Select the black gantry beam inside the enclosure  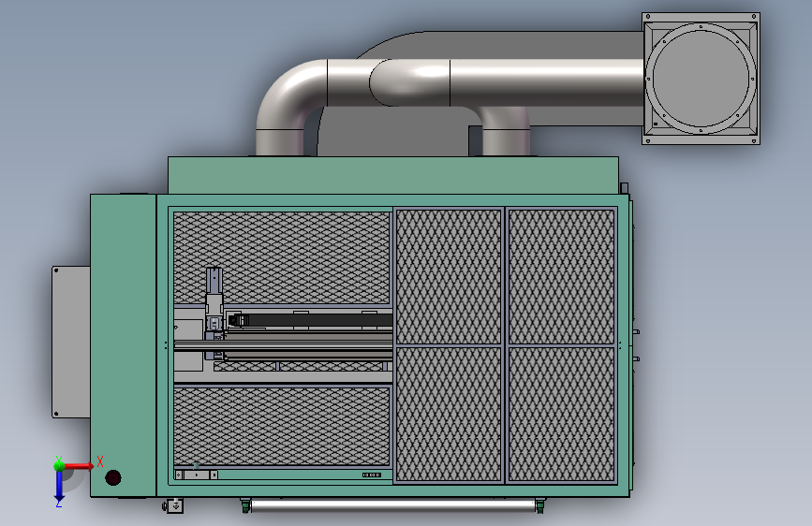tap(310, 320)
